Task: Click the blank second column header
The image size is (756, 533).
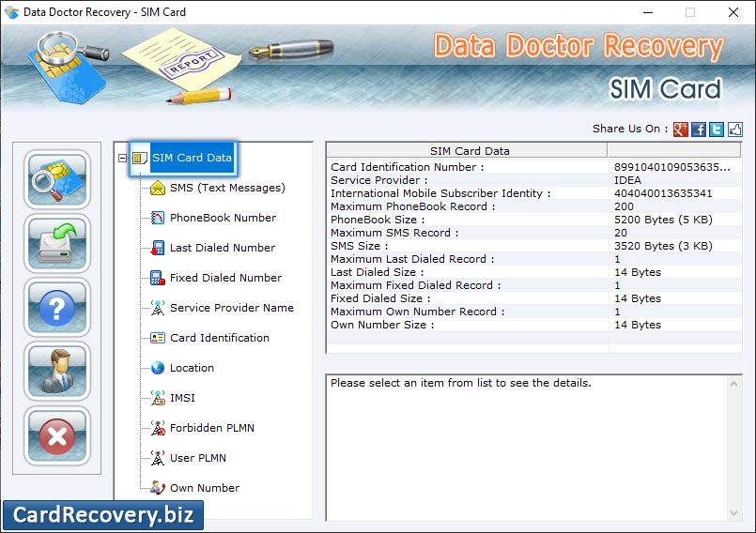Action: coord(674,151)
